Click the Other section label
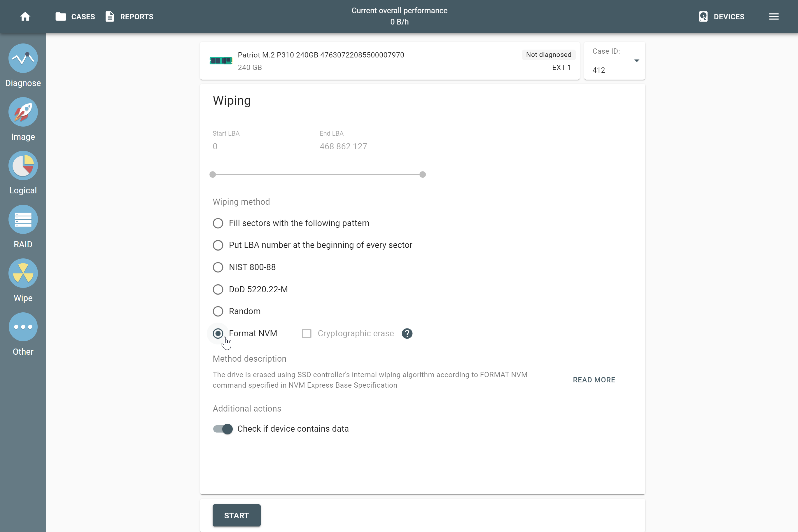 (23, 351)
